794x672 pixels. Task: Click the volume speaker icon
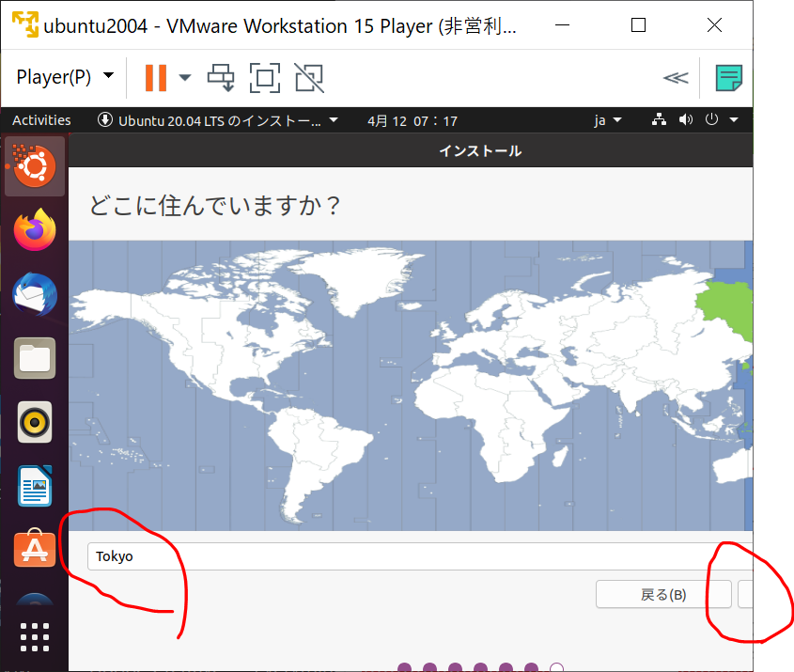pos(686,120)
